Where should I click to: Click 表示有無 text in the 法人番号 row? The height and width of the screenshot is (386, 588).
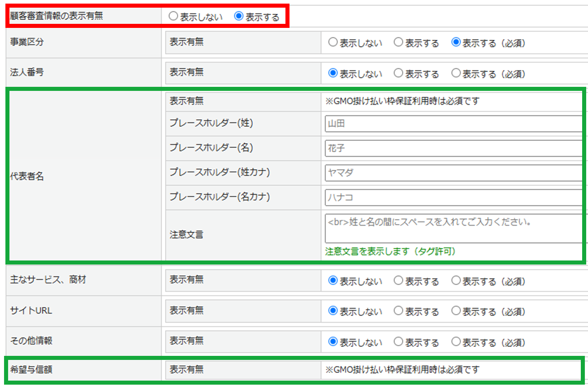(x=186, y=72)
